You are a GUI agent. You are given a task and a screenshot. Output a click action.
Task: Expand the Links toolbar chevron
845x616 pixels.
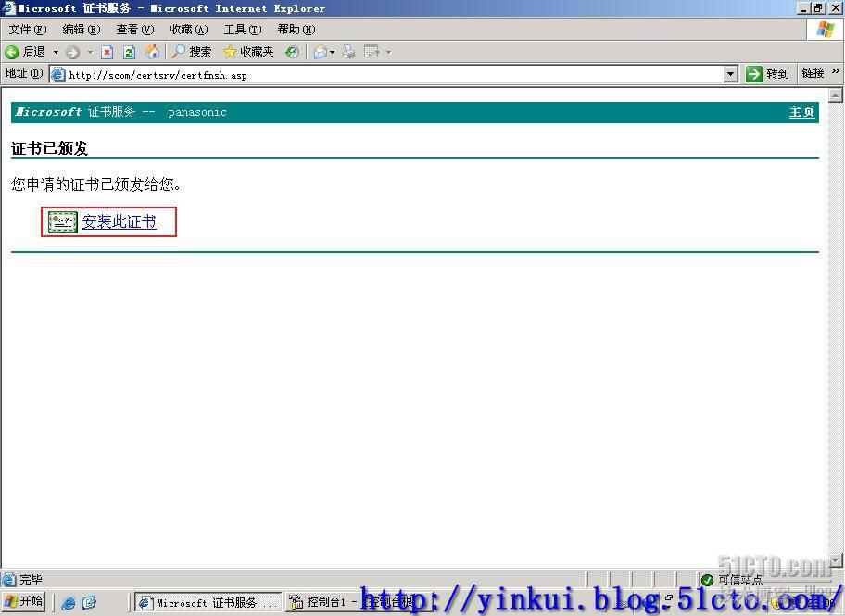pos(836,71)
